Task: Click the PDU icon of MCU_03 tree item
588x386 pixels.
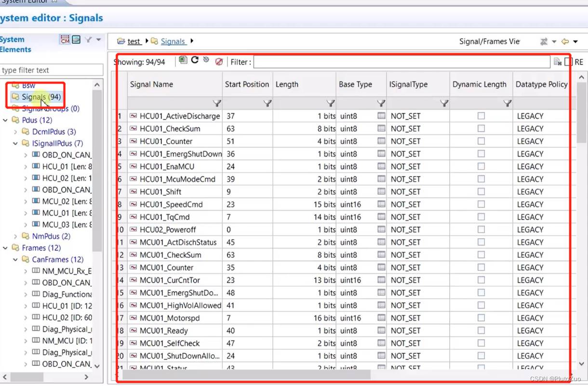Action: click(36, 225)
